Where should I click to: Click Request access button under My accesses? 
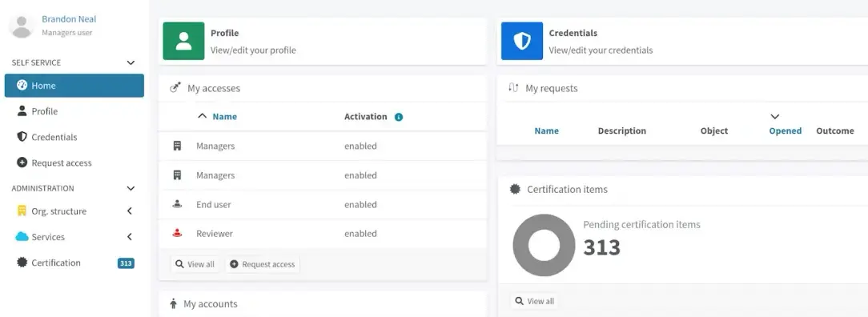coord(263,264)
